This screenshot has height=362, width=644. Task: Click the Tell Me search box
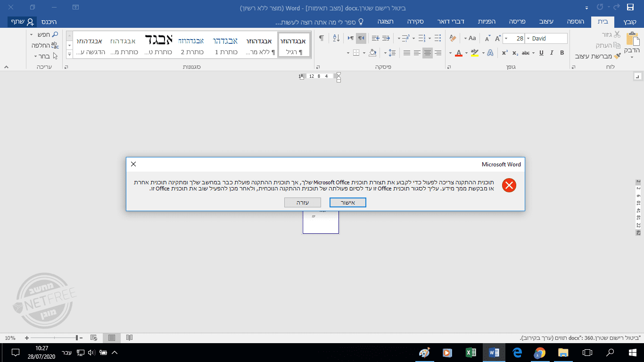(320, 22)
